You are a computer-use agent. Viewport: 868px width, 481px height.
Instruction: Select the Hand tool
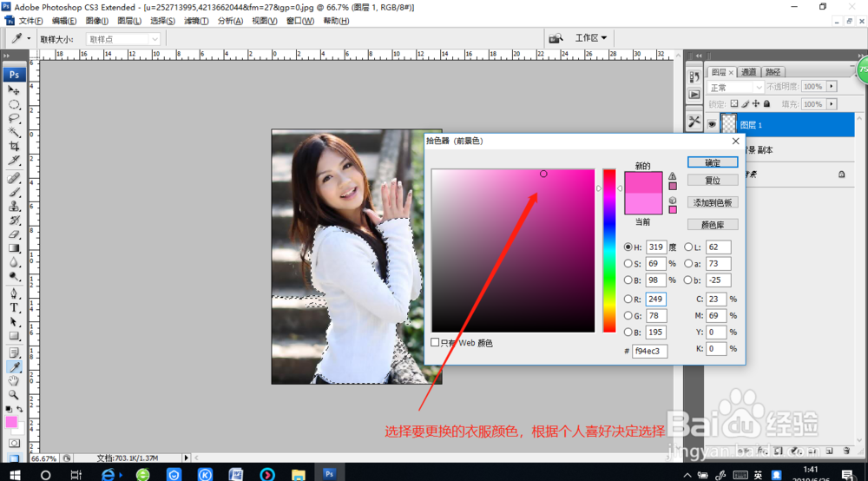[14, 381]
